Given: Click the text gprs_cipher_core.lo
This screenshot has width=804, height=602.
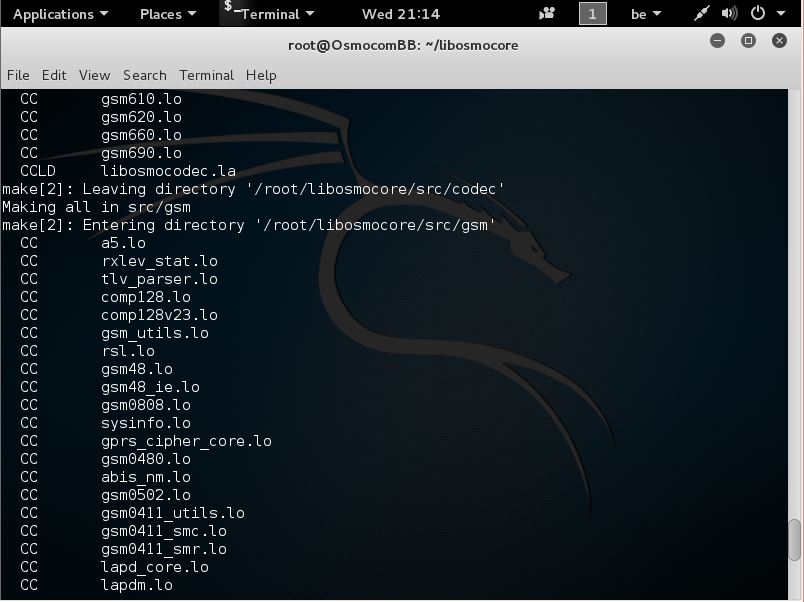Looking at the screenshot, I should pos(187,441).
